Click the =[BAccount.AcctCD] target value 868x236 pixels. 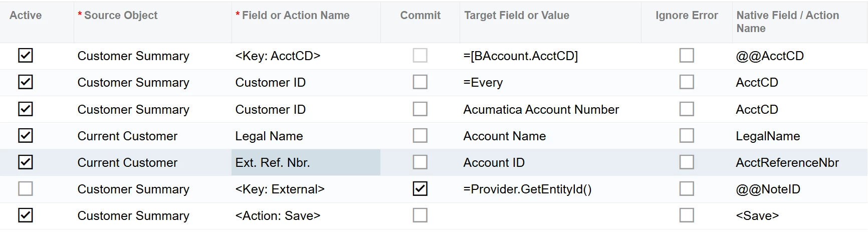click(x=520, y=56)
